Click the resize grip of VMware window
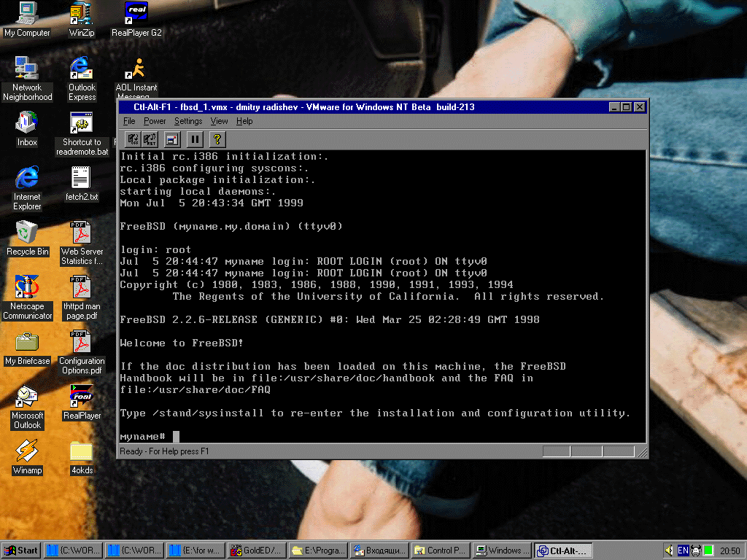The height and width of the screenshot is (560, 747). [x=642, y=452]
